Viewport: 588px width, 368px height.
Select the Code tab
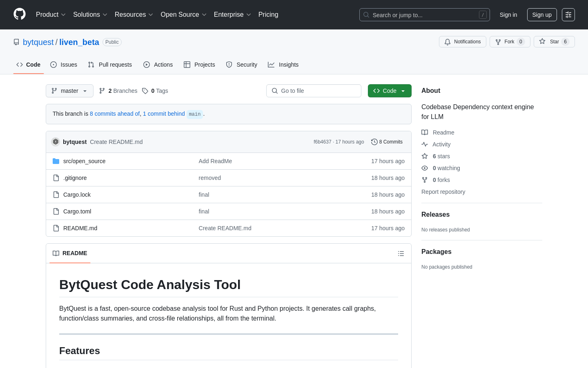(x=29, y=65)
